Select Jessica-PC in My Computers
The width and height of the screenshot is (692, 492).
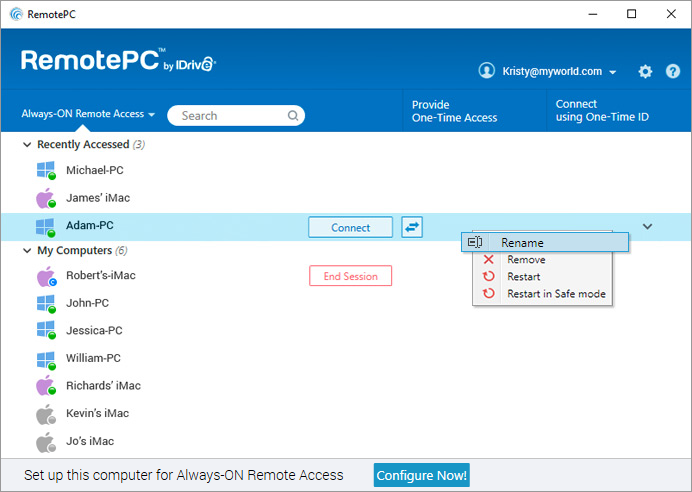tap(94, 331)
